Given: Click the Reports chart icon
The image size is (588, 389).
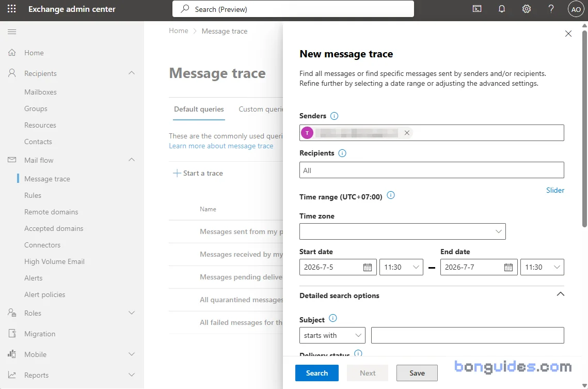Looking at the screenshot, I should [x=12, y=375].
